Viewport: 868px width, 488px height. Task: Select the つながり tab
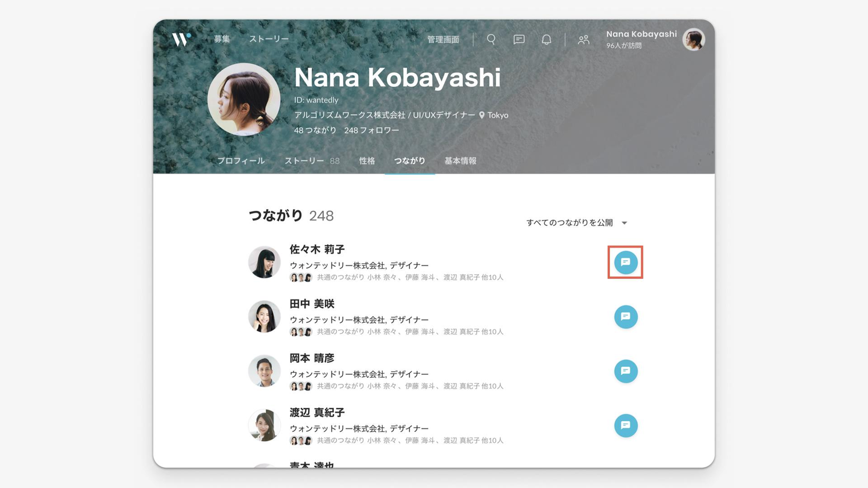tap(410, 161)
